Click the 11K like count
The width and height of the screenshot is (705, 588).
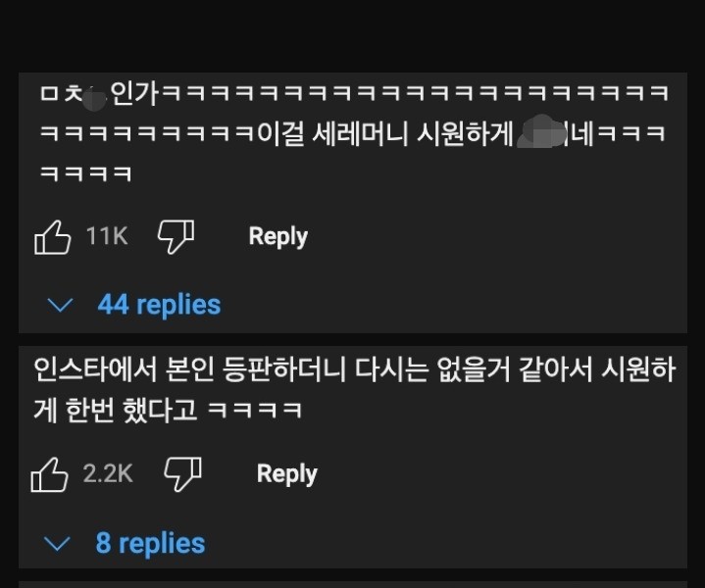click(x=107, y=236)
